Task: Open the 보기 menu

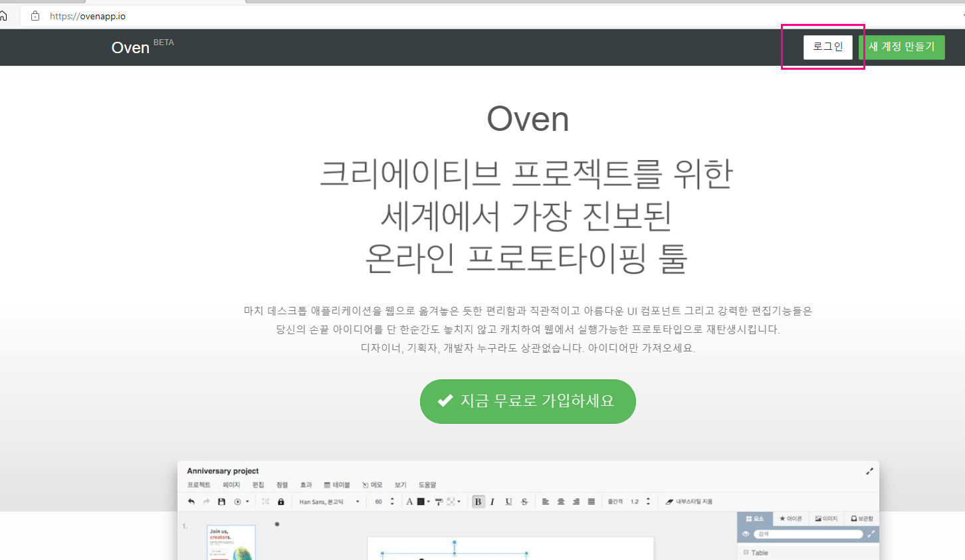Action: tap(401, 485)
